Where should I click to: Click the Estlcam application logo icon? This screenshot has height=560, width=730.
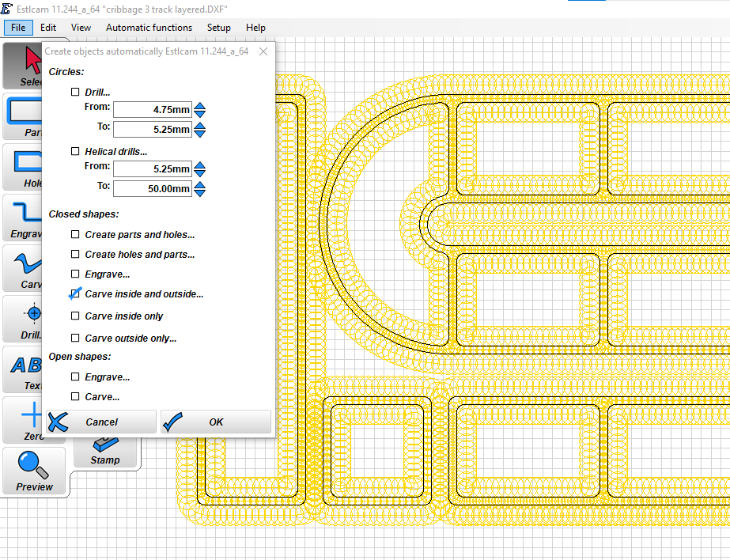[x=6, y=9]
